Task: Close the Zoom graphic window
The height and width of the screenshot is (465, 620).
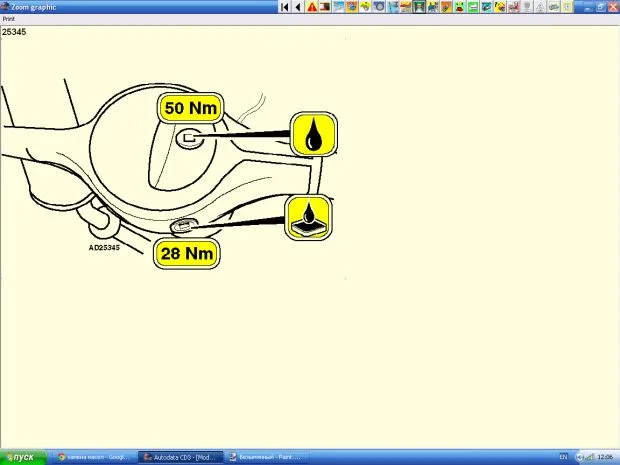Action: [x=612, y=6]
